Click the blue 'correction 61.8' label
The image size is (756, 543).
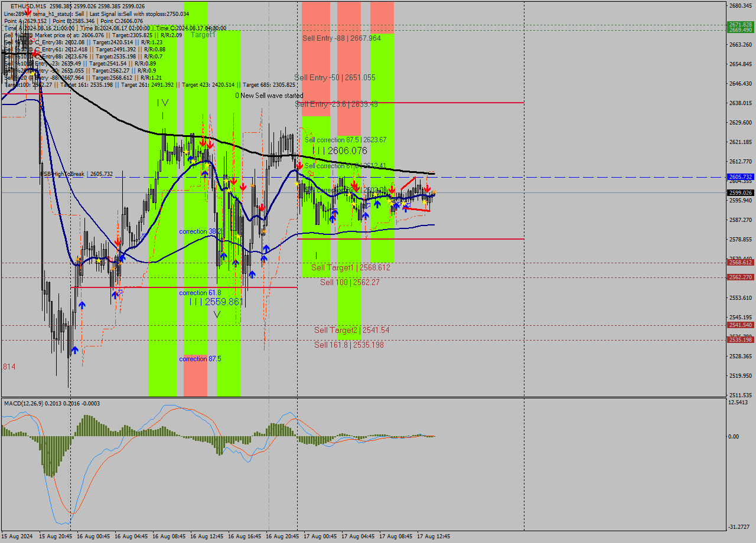(x=200, y=293)
